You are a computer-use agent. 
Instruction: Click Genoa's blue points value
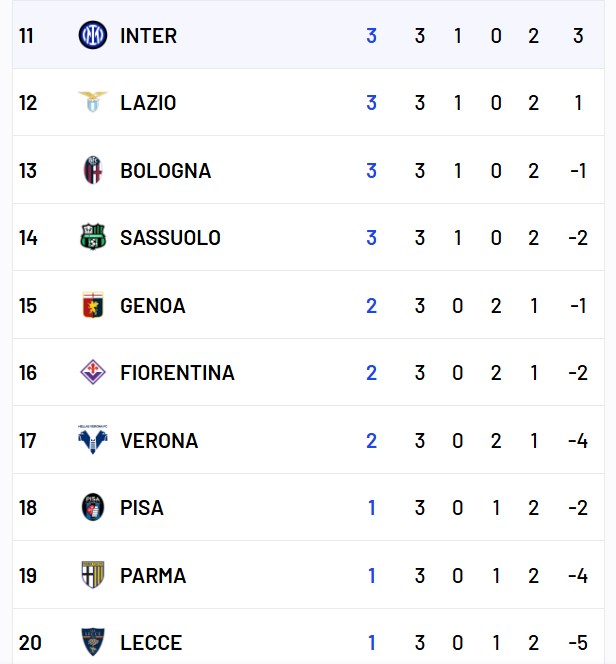371,306
